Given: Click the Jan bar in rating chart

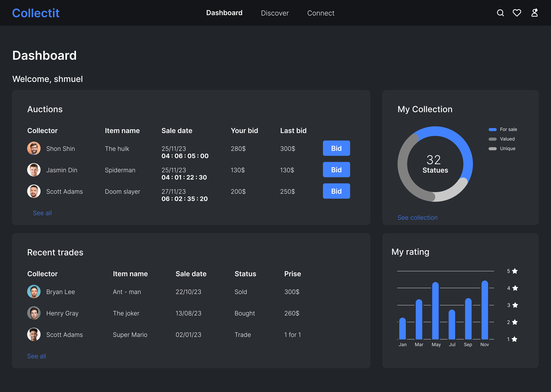Looking at the screenshot, I should point(402,329).
